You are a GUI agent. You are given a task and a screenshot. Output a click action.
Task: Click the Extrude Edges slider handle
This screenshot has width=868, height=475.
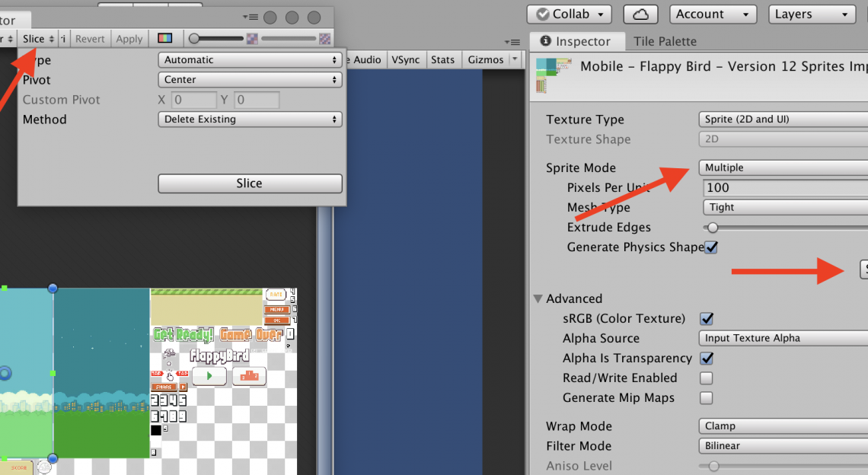712,228
